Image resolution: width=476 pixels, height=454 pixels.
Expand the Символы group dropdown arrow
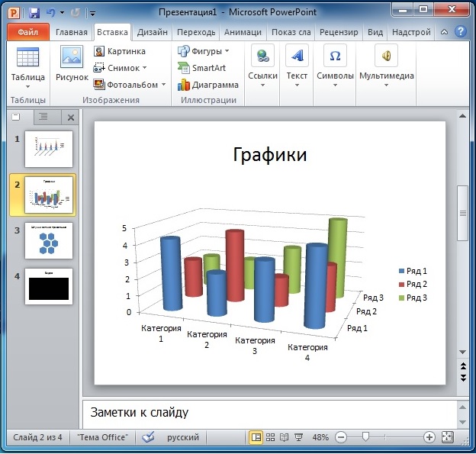click(335, 85)
